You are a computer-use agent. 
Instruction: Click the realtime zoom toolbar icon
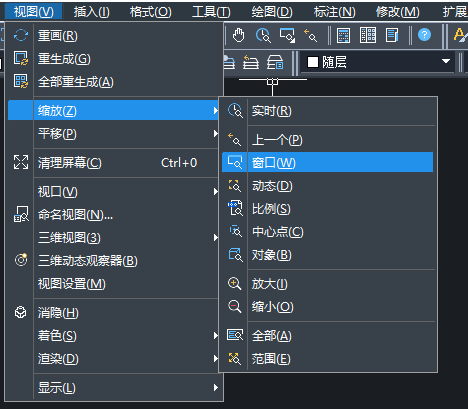[x=263, y=35]
